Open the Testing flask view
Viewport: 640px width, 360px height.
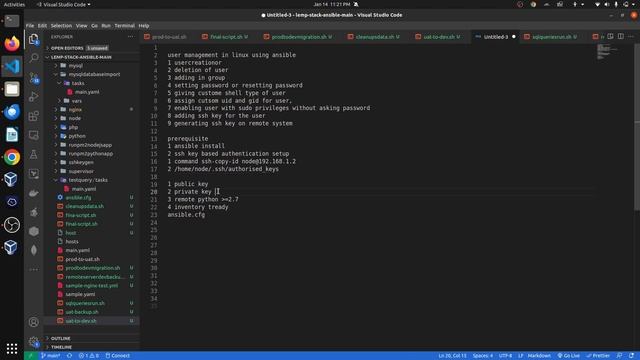point(33,154)
